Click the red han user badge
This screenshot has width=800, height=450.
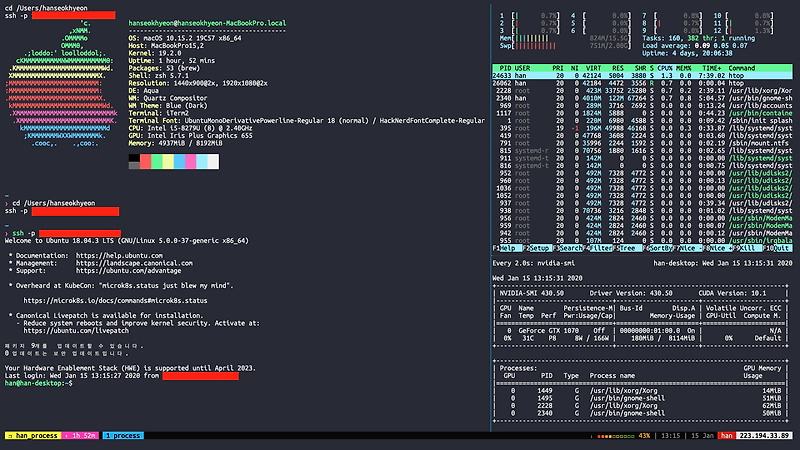tap(727, 436)
